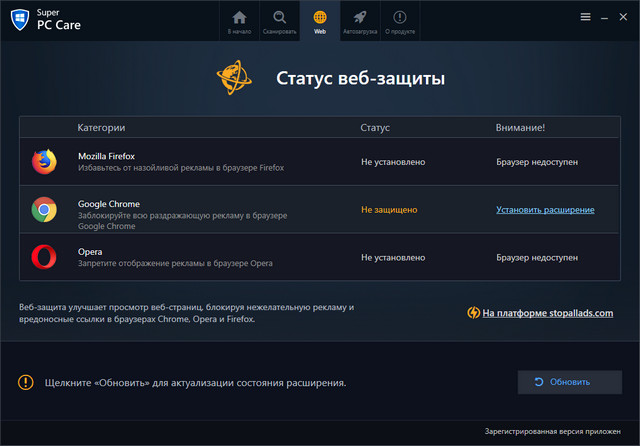Click the Super PC Care shield logo
The height and width of the screenshot is (446, 640).
[18, 17]
